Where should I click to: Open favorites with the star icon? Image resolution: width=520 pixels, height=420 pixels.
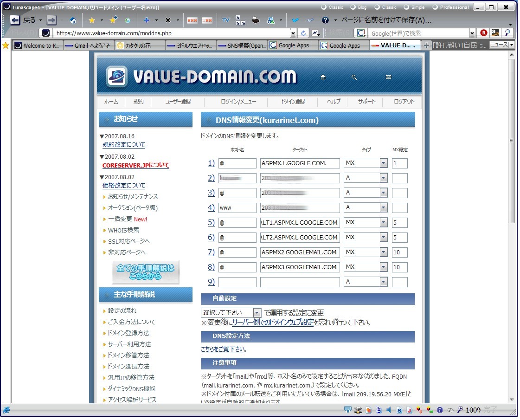point(92,20)
